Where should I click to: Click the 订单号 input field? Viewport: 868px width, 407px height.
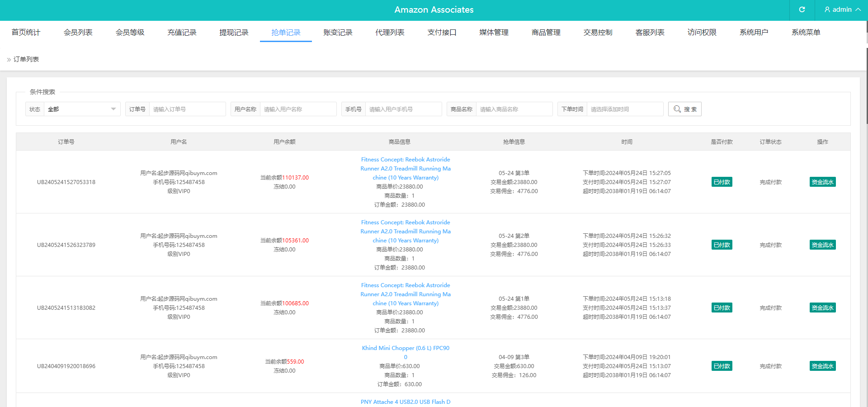tap(187, 109)
